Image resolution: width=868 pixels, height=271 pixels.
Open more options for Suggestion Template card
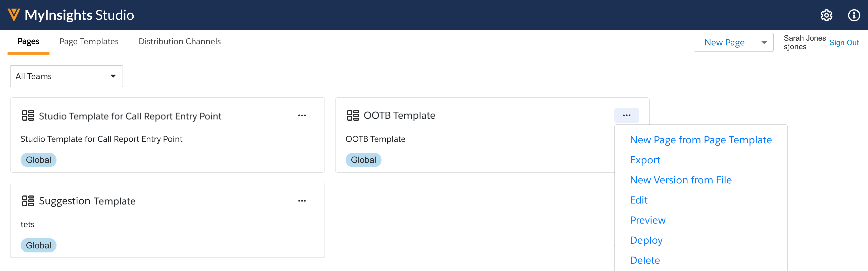[x=302, y=201]
